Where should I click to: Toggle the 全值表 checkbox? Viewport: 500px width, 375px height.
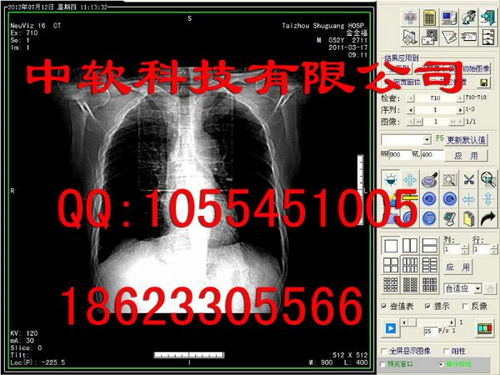pyautogui.click(x=384, y=306)
